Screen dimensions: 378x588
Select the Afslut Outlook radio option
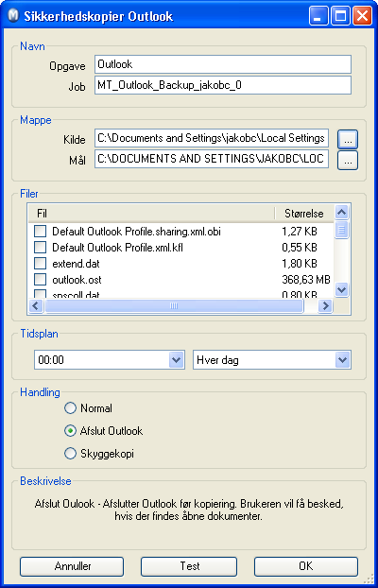(70, 431)
